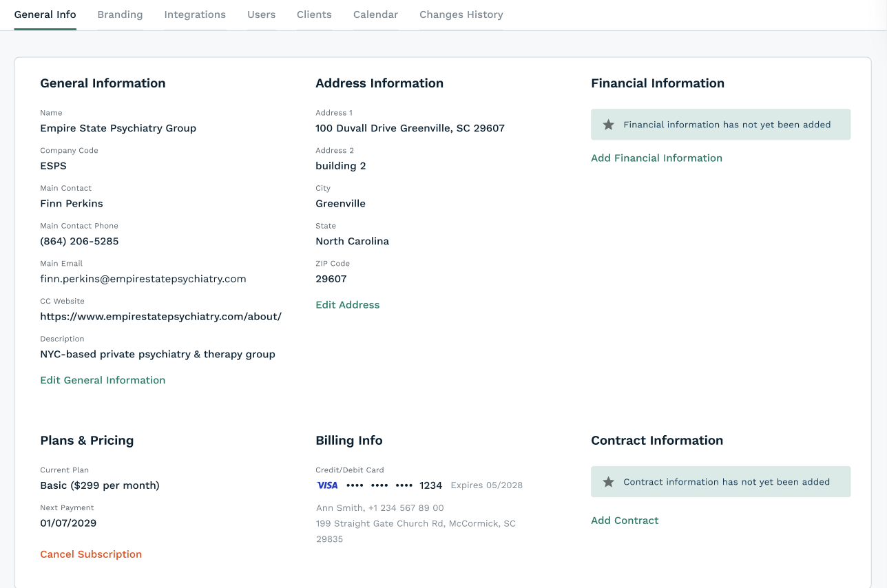Click the Add Contract link
This screenshot has height=588, width=887.
[x=625, y=521]
